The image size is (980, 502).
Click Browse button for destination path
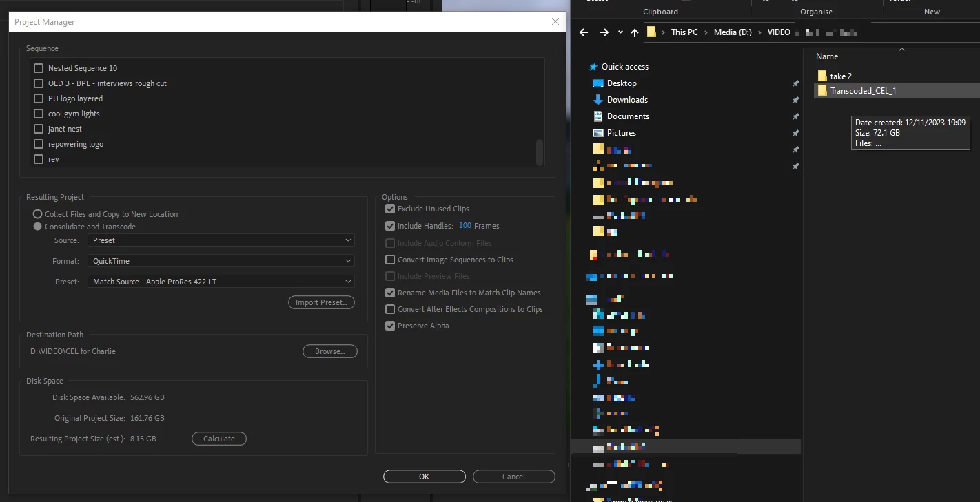pos(330,351)
